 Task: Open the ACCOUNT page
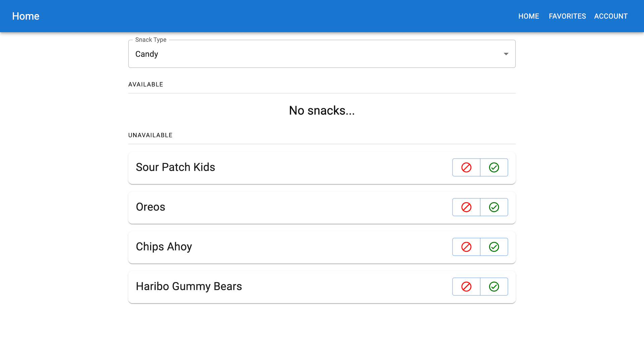coord(611,16)
